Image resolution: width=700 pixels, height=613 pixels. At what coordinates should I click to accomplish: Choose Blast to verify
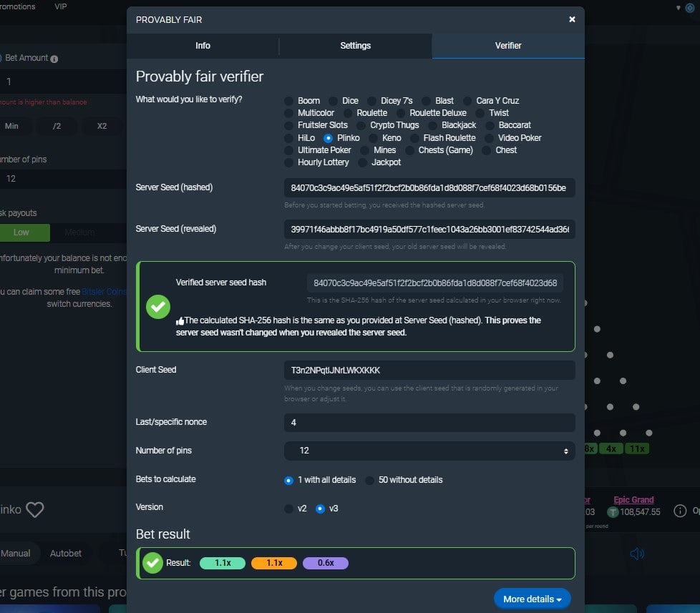click(x=427, y=101)
